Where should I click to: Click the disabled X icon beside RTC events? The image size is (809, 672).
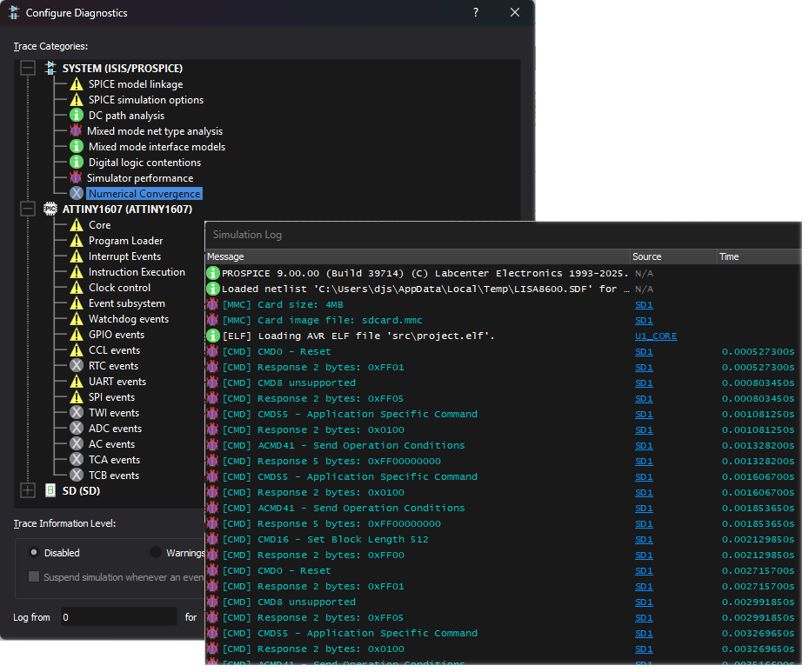click(x=77, y=366)
